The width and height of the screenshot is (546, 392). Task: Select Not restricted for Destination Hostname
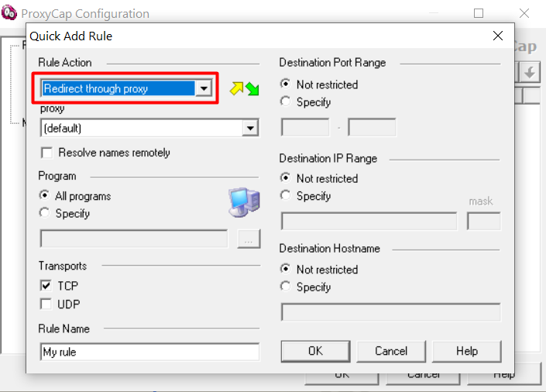pyautogui.click(x=286, y=269)
